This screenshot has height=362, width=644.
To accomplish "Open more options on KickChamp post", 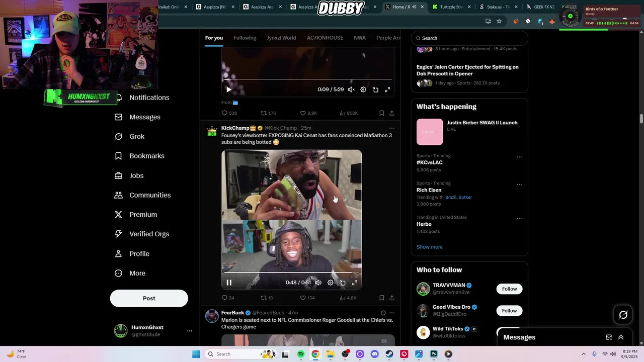I will click(392, 128).
